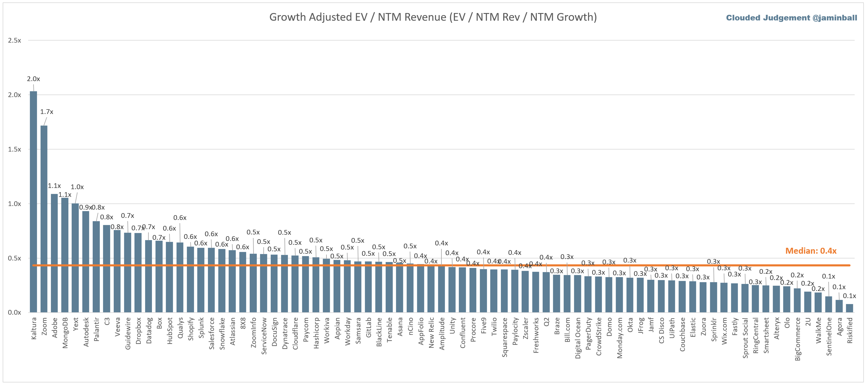The height and width of the screenshot is (386, 868).
Task: Select the '2.0x' data label above Kaltura
Action: point(33,79)
